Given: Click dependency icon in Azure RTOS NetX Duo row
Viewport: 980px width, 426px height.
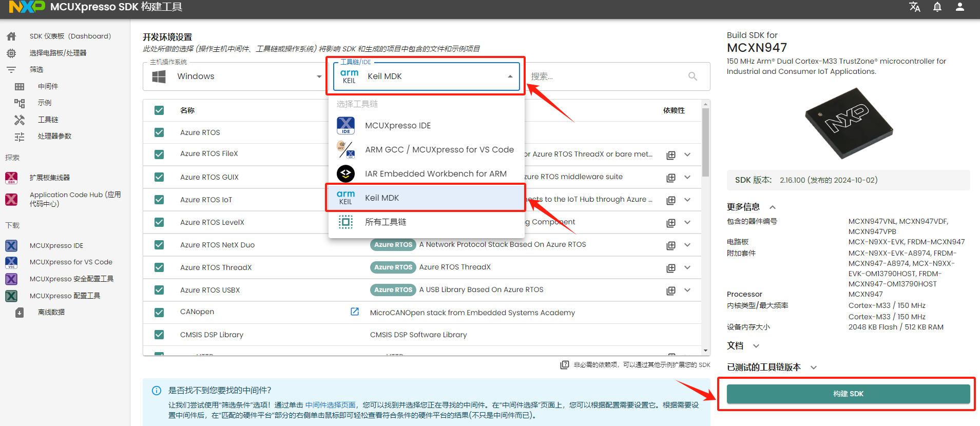Looking at the screenshot, I should (x=671, y=245).
